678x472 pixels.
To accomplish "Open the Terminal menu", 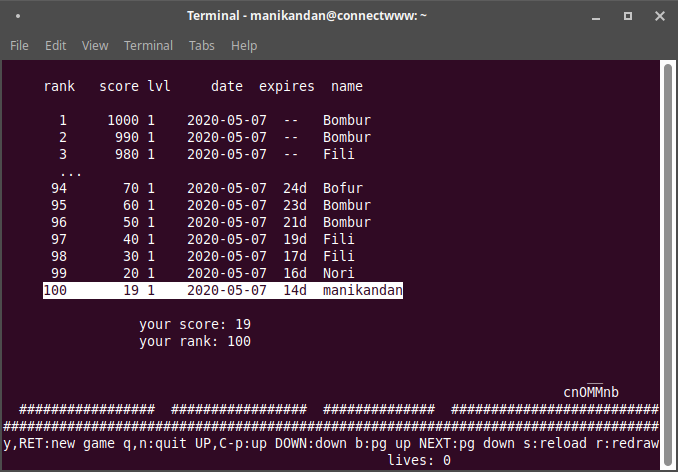I will (148, 45).
